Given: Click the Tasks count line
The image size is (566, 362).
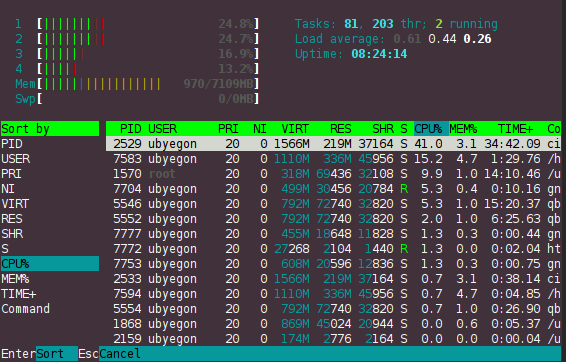Looking at the screenshot, I should coord(396,24).
